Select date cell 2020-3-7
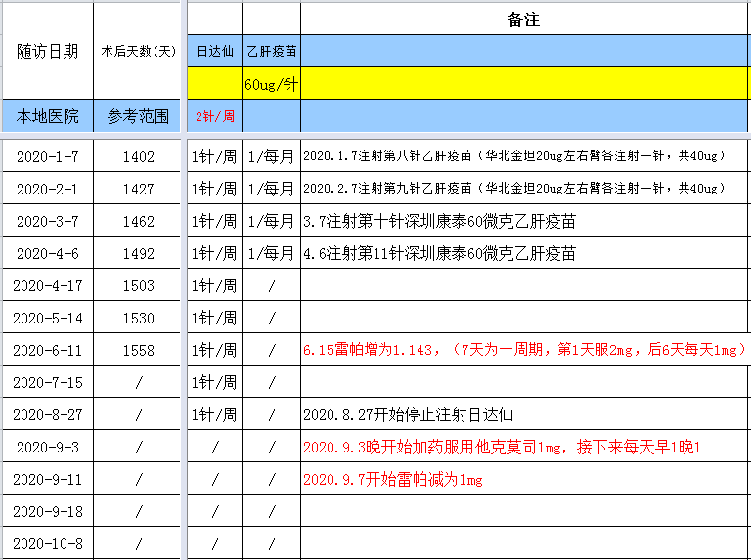 pyautogui.click(x=47, y=221)
